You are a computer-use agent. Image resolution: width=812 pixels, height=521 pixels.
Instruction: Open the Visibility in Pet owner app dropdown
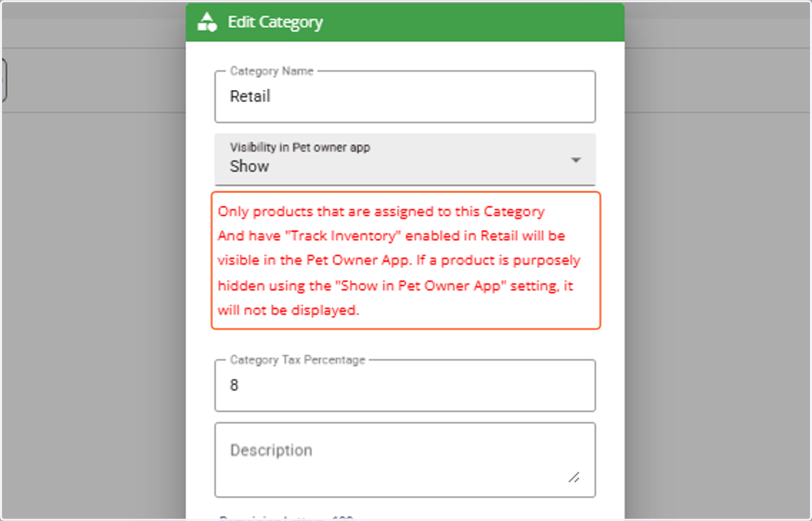click(405, 159)
